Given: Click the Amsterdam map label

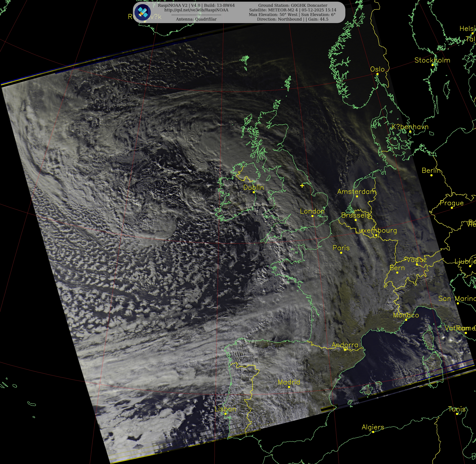Looking at the screenshot, I should [x=357, y=192].
